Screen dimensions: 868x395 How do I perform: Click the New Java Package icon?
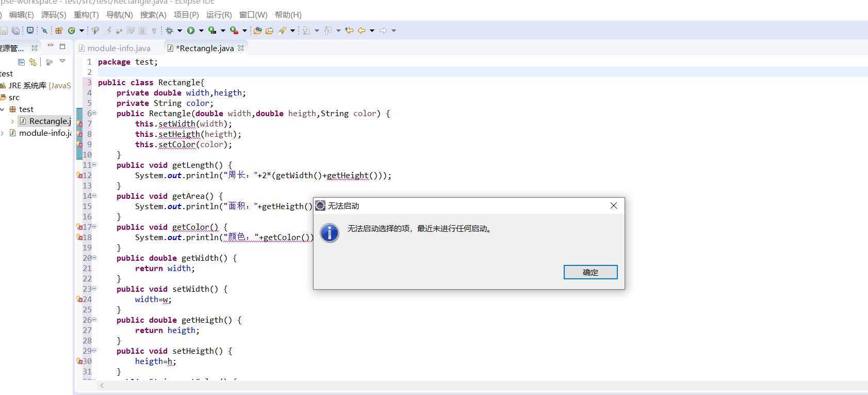pyautogui.click(x=59, y=30)
